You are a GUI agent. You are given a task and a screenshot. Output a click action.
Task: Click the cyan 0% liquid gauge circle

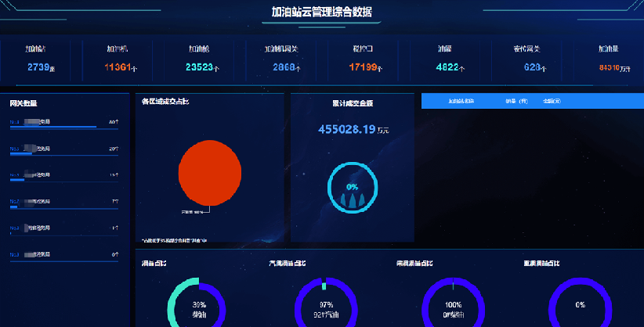(353, 188)
